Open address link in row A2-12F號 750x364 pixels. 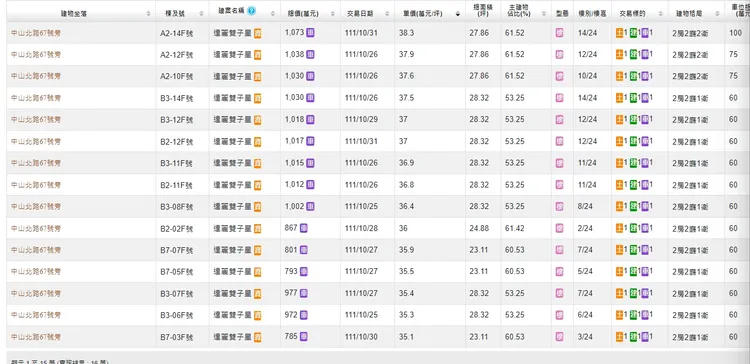36,55
